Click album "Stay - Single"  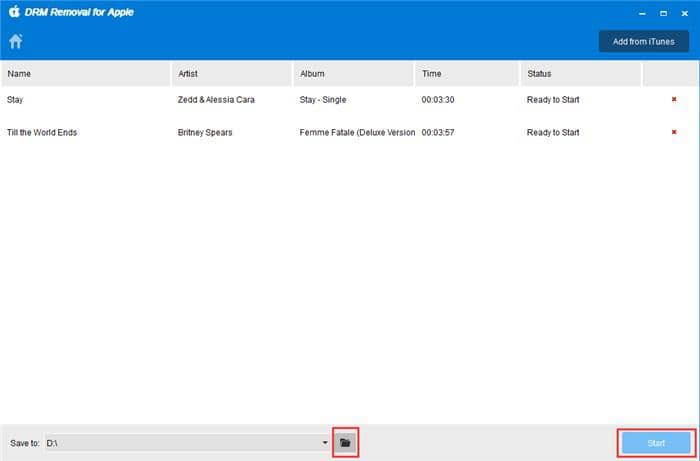click(323, 100)
